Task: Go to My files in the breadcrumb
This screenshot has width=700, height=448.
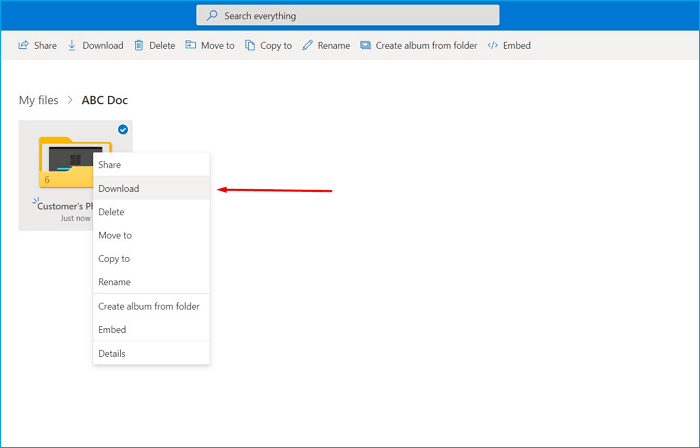Action: coord(40,100)
